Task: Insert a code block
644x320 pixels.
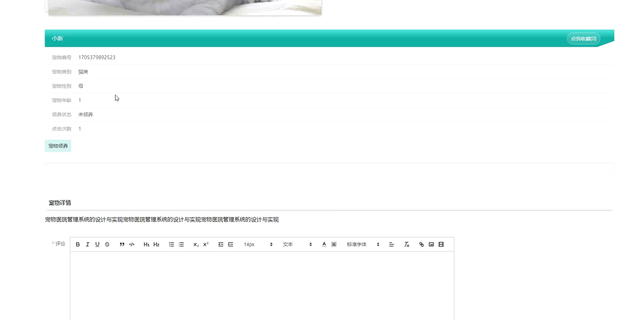Action: pyautogui.click(x=132, y=244)
